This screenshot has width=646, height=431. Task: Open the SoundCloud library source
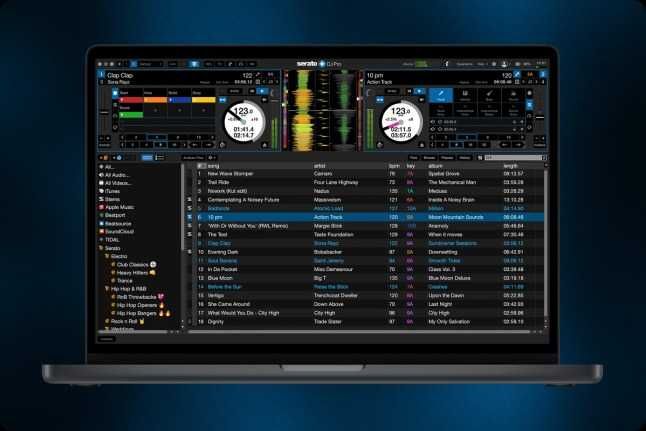117,232
